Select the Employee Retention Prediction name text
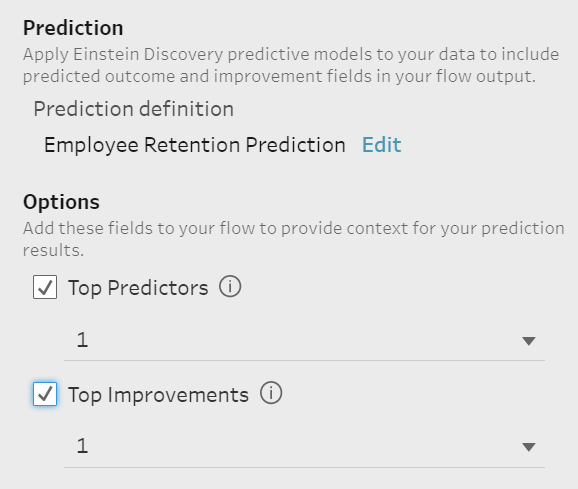578x489 pixels. click(195, 145)
